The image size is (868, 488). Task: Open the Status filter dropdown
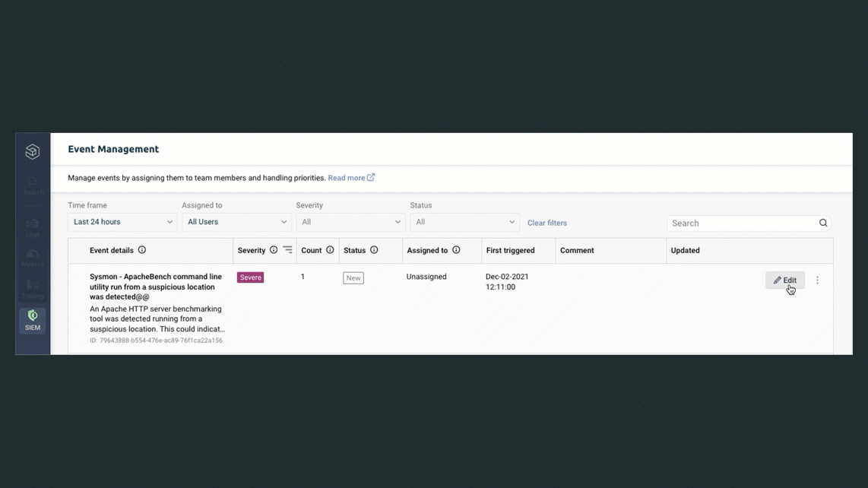point(464,222)
